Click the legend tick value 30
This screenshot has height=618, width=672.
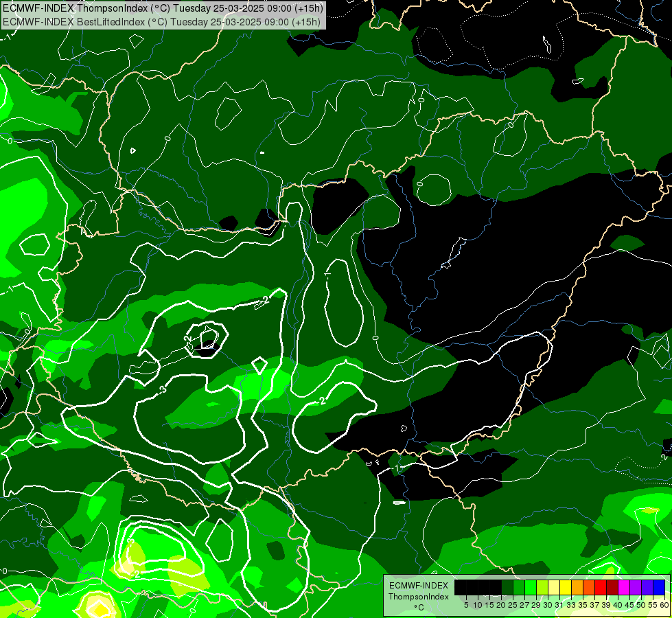[x=548, y=605]
